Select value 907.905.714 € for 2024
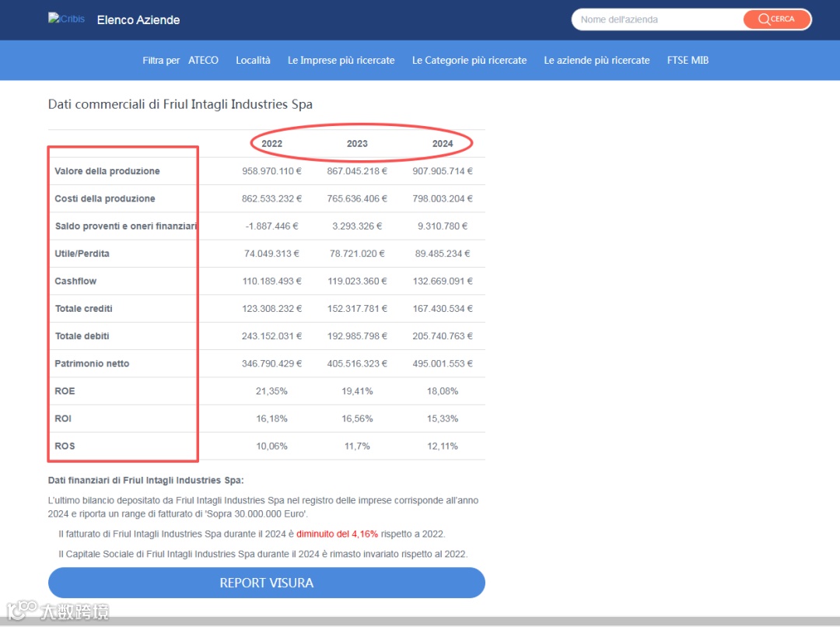Viewport: 840px width, 627px height. 443,171
